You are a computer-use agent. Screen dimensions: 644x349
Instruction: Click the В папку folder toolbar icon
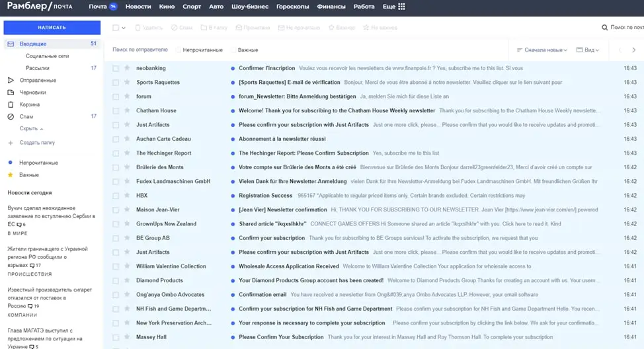204,28
